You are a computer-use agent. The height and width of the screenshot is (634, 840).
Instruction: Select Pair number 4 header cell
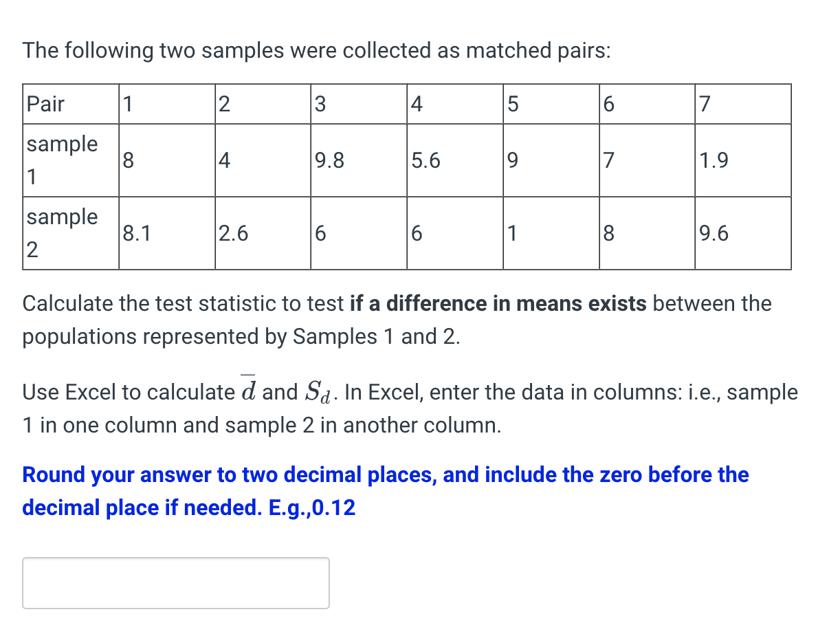point(414,104)
